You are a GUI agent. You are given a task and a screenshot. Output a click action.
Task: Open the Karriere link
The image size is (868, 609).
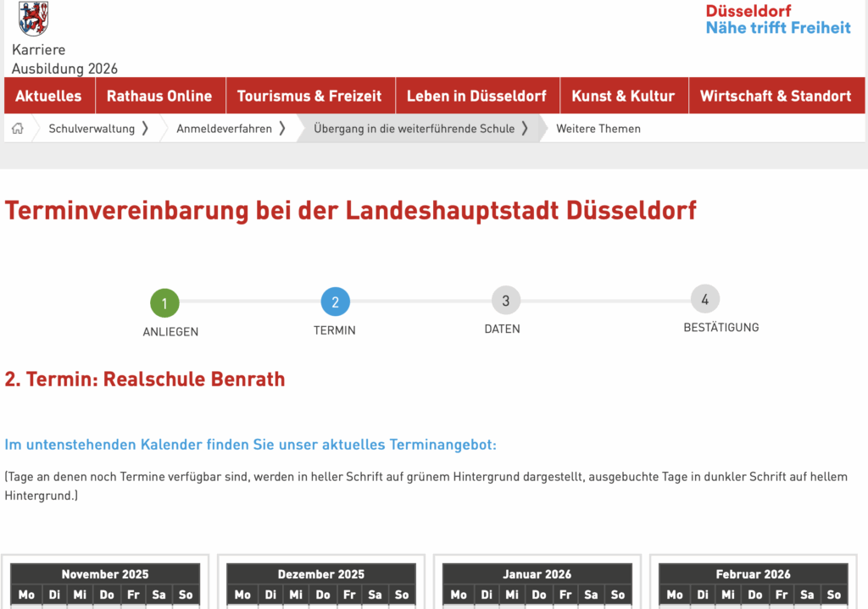click(39, 50)
